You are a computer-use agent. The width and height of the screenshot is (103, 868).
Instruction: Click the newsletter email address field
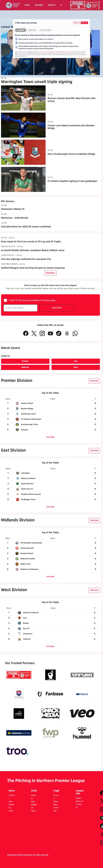(x=20, y=308)
